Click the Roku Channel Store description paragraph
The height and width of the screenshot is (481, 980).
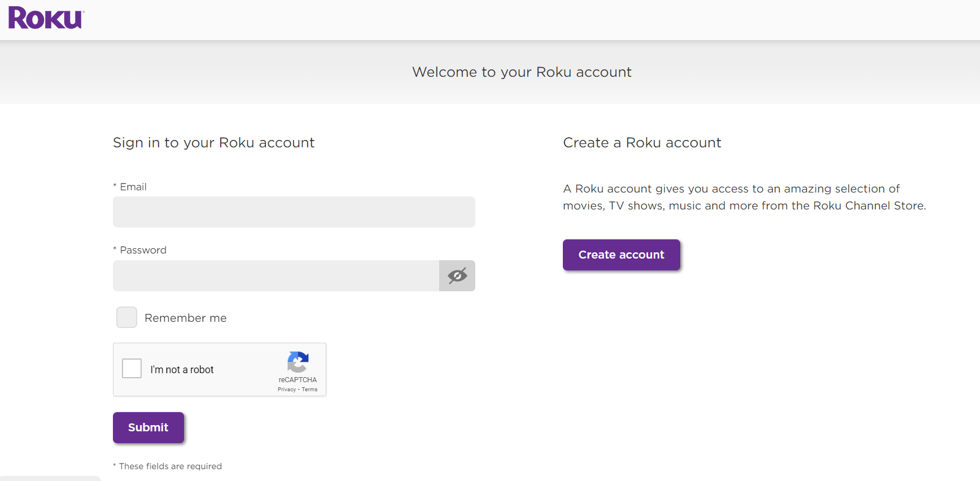(x=745, y=197)
